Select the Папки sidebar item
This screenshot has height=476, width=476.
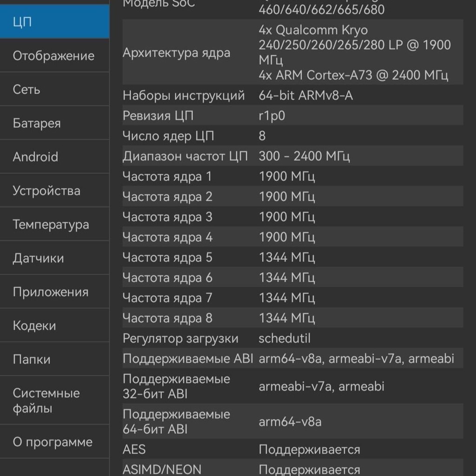[55, 359]
